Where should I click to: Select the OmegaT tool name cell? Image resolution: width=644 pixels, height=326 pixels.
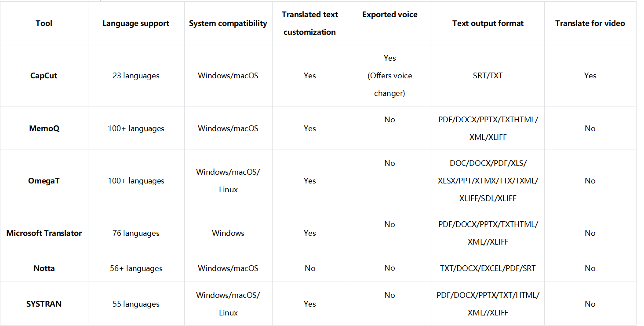click(x=44, y=181)
